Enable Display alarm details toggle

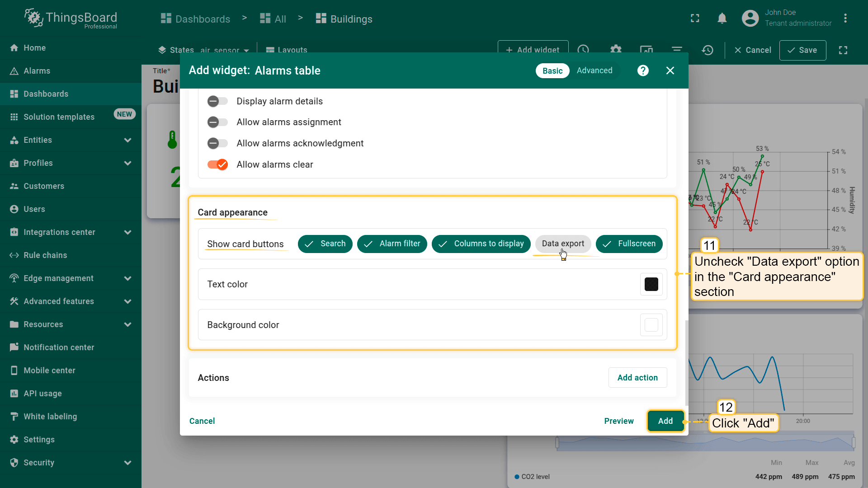click(217, 101)
